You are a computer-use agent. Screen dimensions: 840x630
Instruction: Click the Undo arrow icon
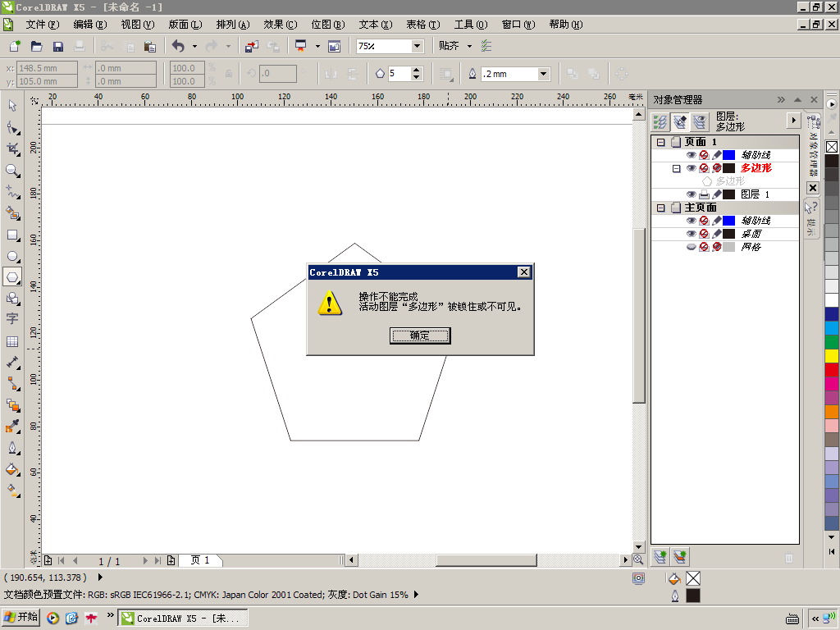[x=178, y=46]
